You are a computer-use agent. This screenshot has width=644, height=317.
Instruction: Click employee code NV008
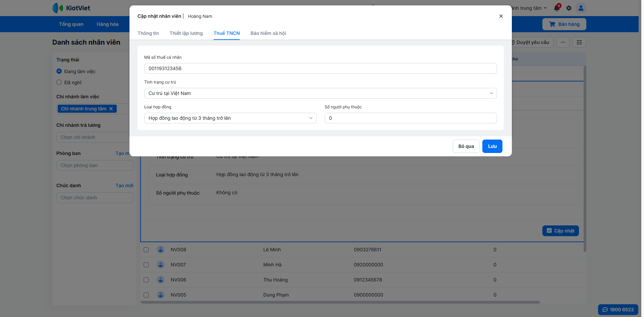tap(178, 250)
